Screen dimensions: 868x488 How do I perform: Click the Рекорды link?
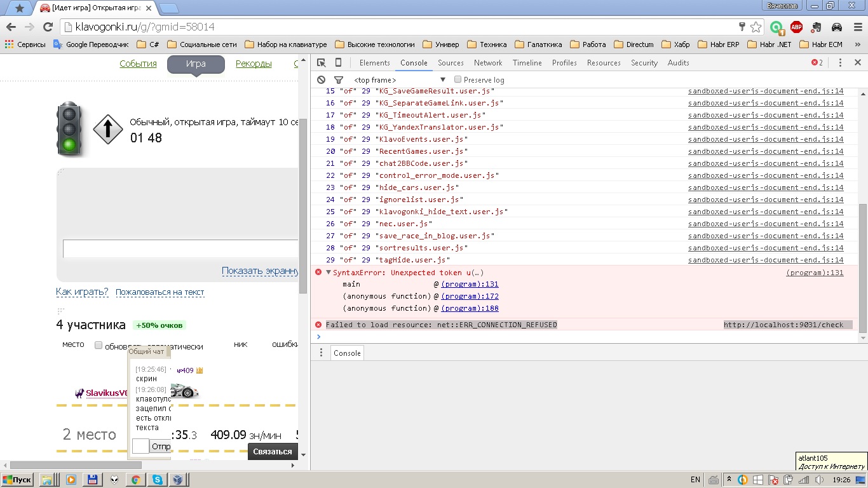tap(254, 64)
